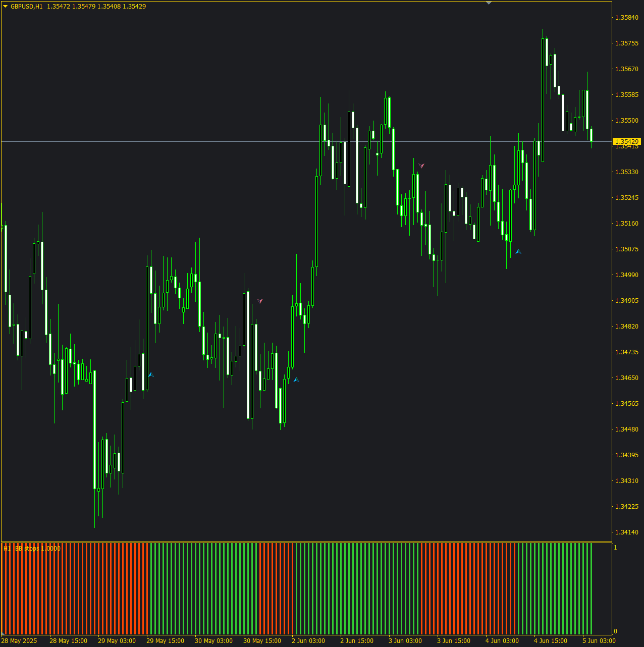The height and width of the screenshot is (647, 644).
Task: Click time axis label 30 May 03:00
Action: pyautogui.click(x=213, y=641)
